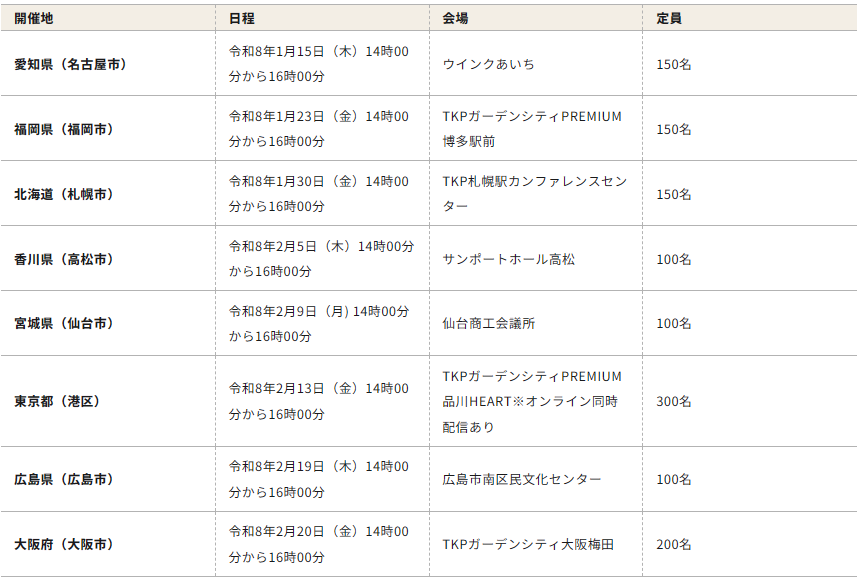Screen dimensions: 861x582
Task: Click the 定員 column header
Action: tap(669, 18)
